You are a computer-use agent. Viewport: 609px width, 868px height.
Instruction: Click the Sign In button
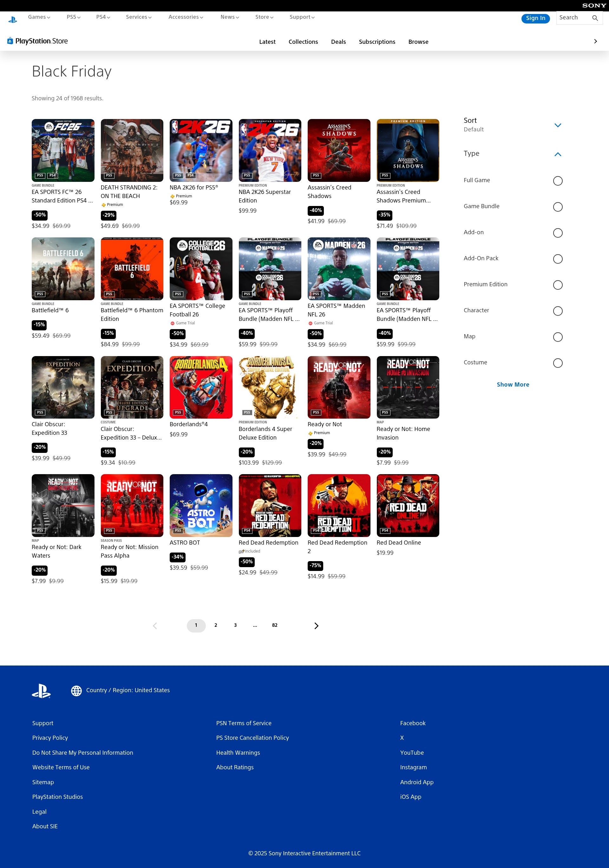[x=535, y=18]
